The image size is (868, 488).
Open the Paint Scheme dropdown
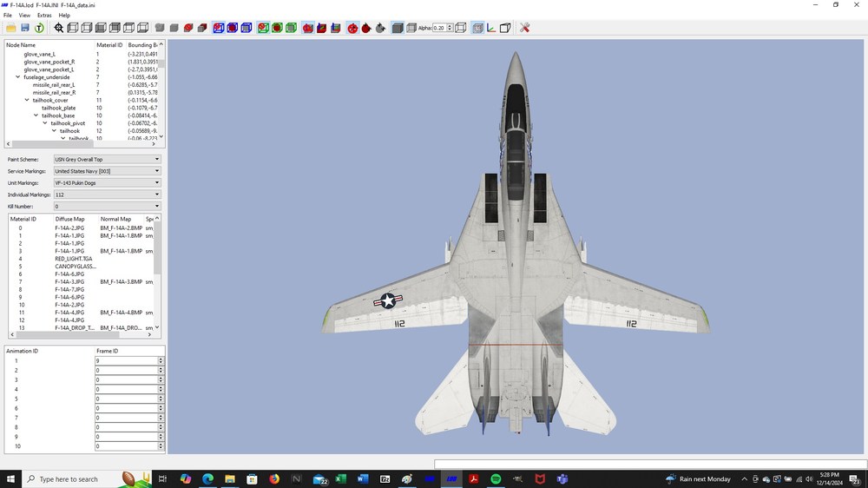107,160
